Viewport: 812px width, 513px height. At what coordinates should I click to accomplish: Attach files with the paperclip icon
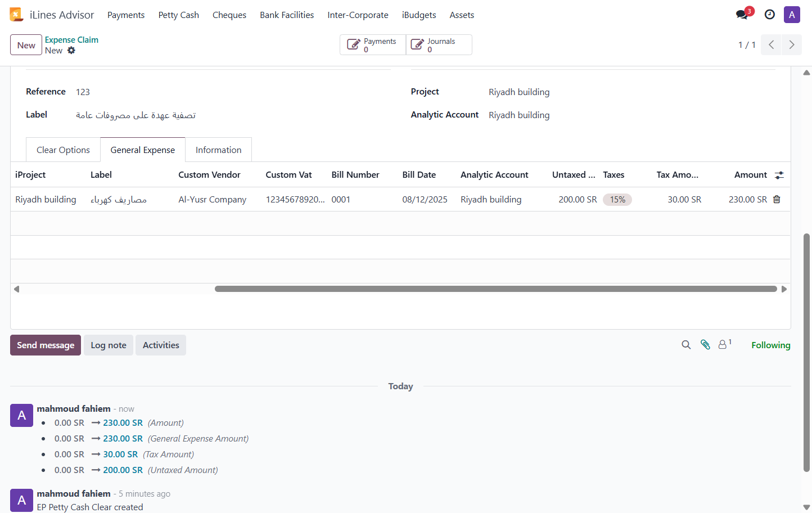point(705,345)
